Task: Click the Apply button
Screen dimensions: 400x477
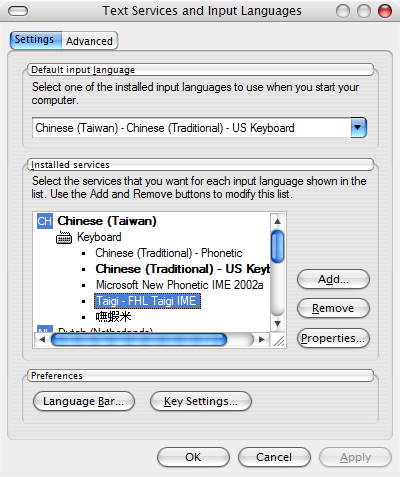Action: (x=355, y=457)
